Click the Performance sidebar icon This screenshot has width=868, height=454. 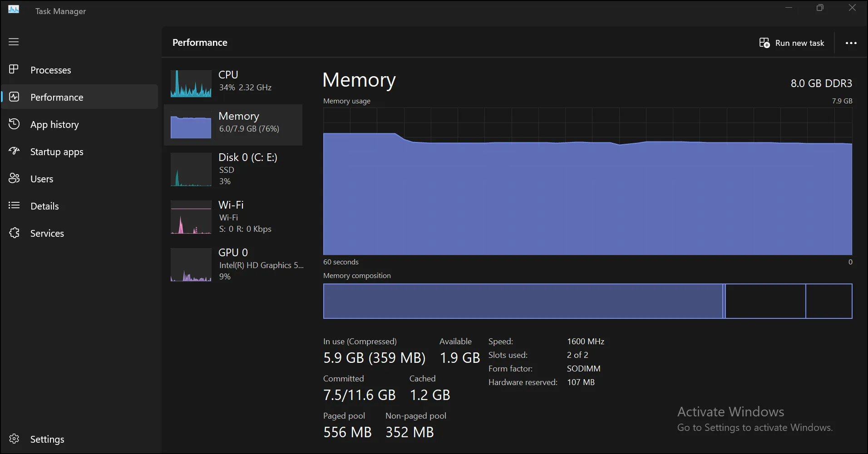click(x=14, y=97)
